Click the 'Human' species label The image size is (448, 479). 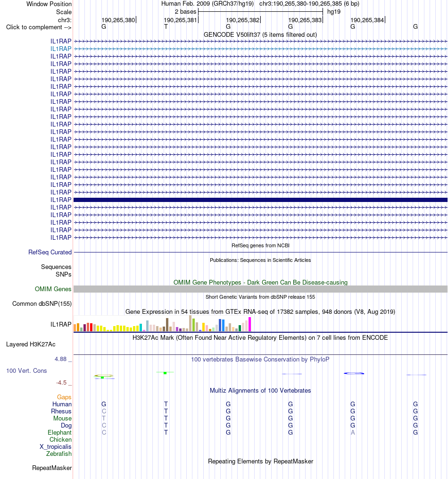click(62, 404)
